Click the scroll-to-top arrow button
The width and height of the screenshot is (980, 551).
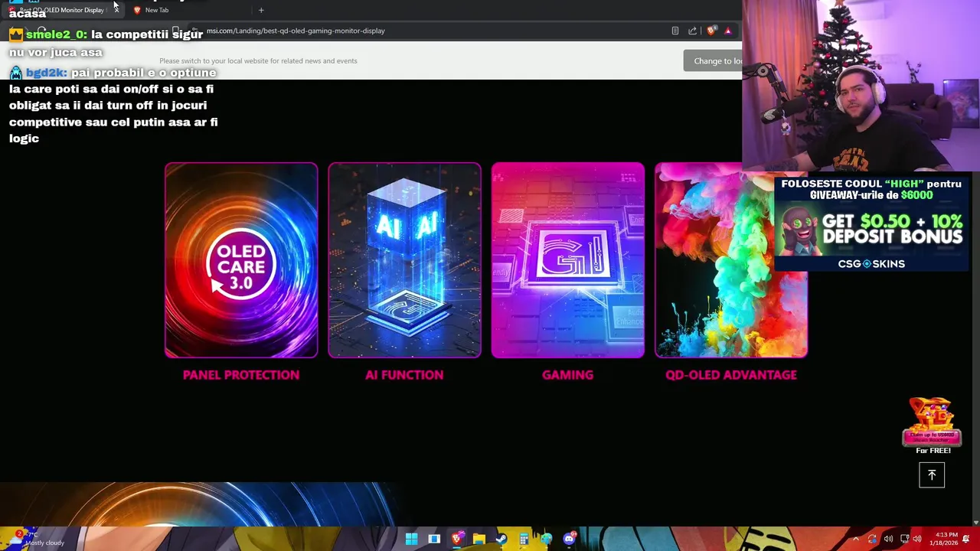tap(932, 474)
